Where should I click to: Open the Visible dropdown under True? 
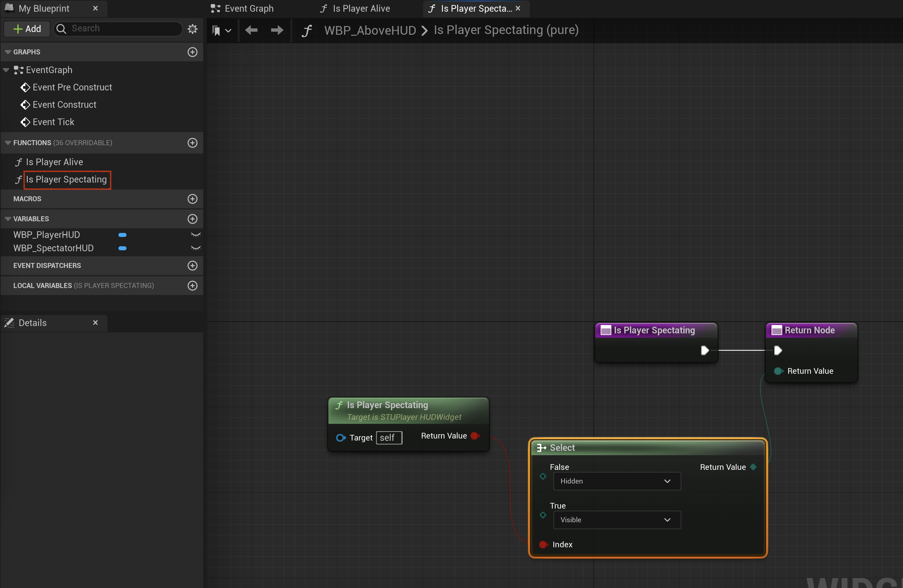click(617, 520)
